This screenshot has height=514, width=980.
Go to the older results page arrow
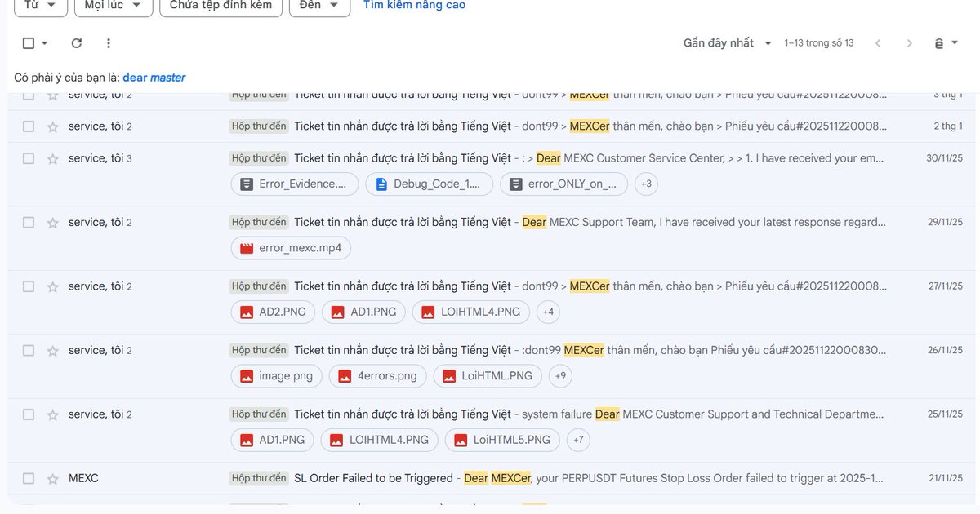pyautogui.click(x=909, y=43)
